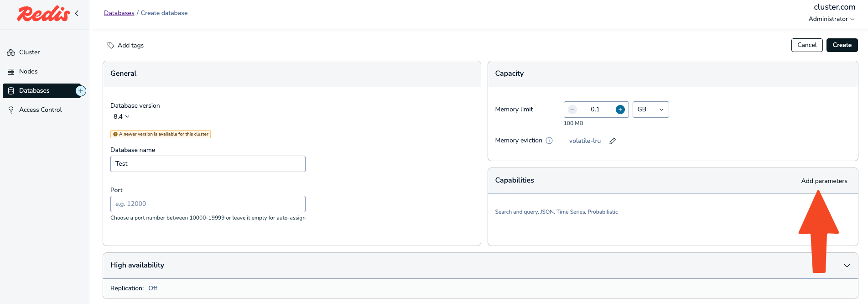Collapse the sidebar with the chevron arrow
Viewport: 868px width, 304px height.
click(x=77, y=13)
